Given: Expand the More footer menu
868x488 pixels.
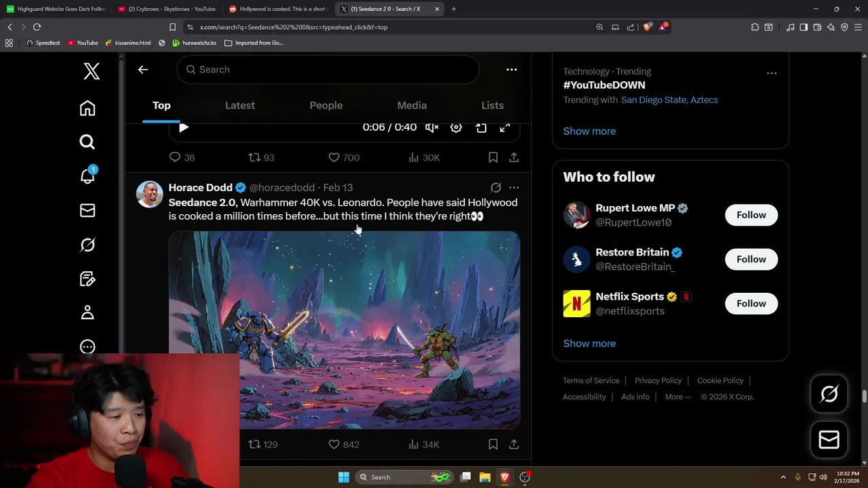Looking at the screenshot, I should pyautogui.click(x=677, y=397).
